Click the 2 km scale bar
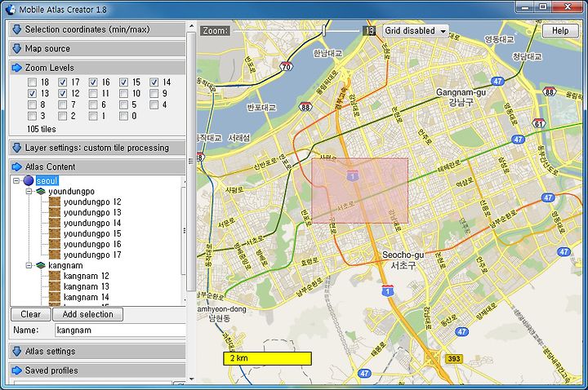 (x=267, y=358)
